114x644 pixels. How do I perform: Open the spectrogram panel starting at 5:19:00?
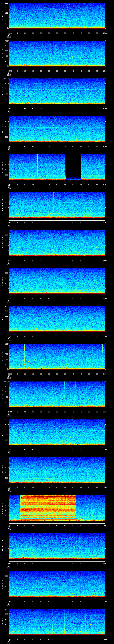(57, 205)
